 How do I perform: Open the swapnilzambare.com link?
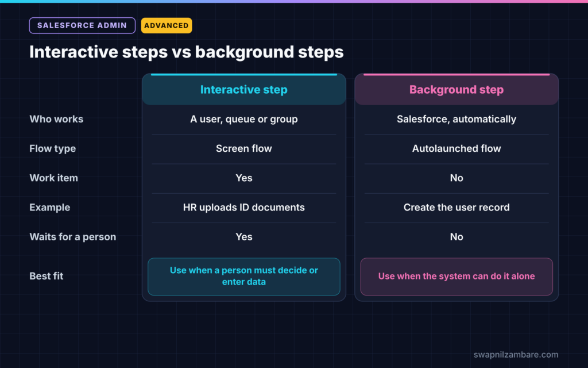point(516,354)
